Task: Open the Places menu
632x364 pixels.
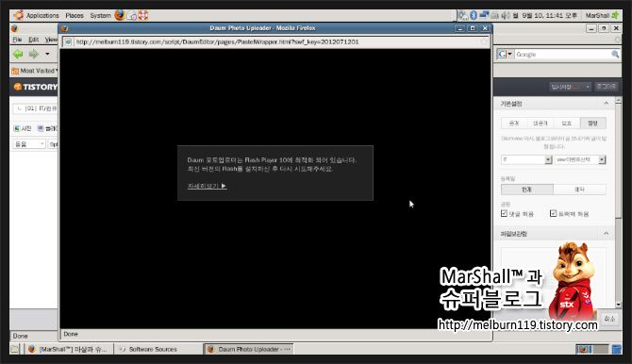Action: click(x=75, y=16)
